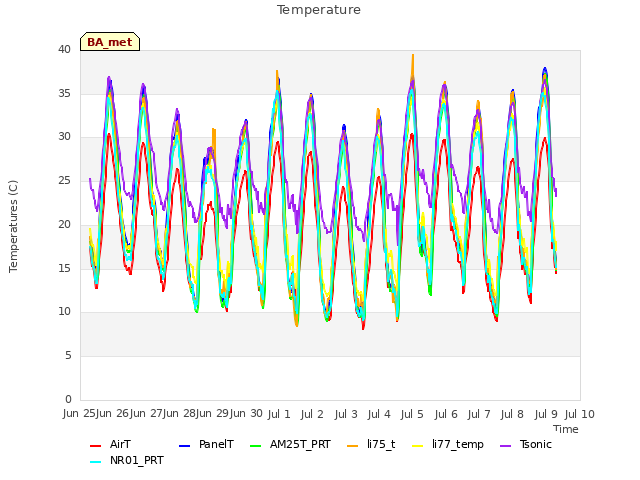Toggle the AM25T_PRT legend entry
The height and width of the screenshot is (480, 640).
coord(290,444)
